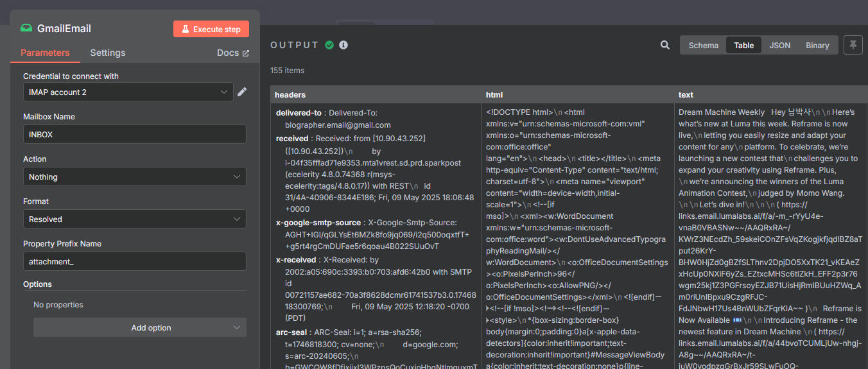The height and width of the screenshot is (369, 868).
Task: Open the IMAP account 2 credential dropdown
Action: 128,92
